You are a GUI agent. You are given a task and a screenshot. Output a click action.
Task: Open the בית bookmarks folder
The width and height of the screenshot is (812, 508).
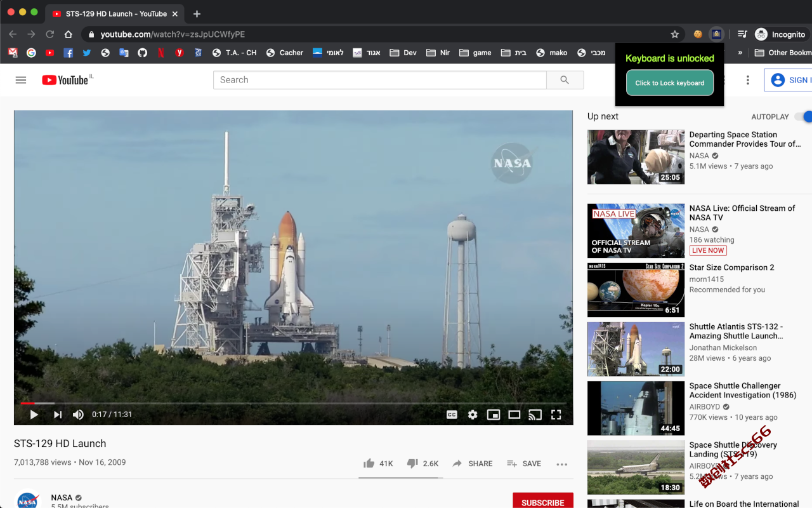(x=514, y=53)
